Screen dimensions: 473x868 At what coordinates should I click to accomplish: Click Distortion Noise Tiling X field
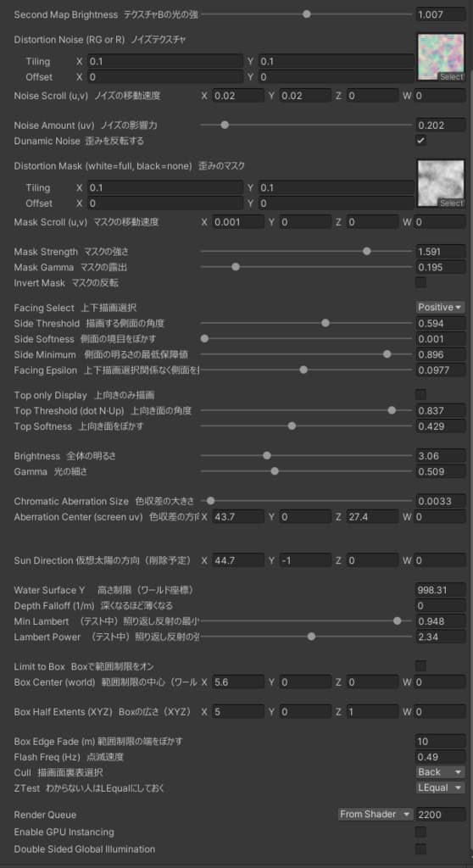coord(164,61)
